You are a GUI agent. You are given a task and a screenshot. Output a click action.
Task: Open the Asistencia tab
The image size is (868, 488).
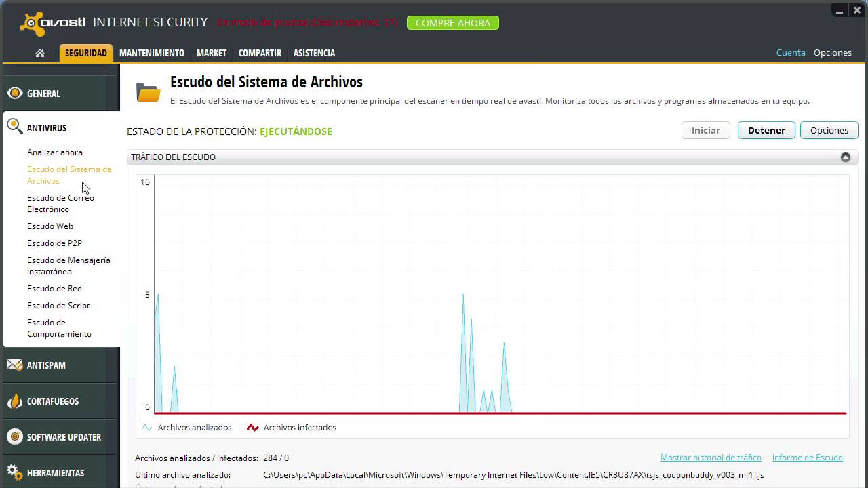(314, 53)
